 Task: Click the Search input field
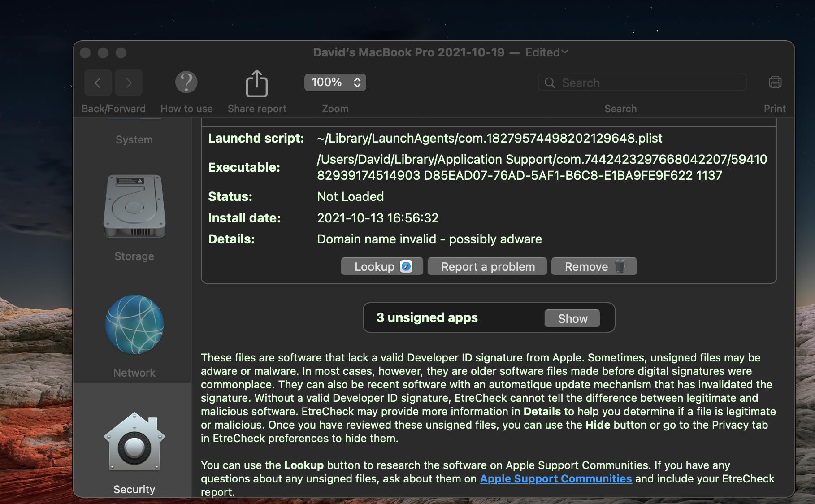(642, 83)
